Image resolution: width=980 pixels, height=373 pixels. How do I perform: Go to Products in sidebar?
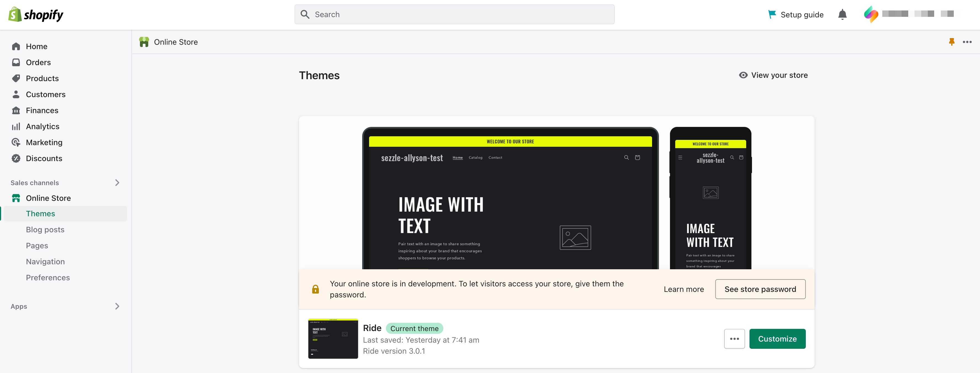tap(42, 78)
